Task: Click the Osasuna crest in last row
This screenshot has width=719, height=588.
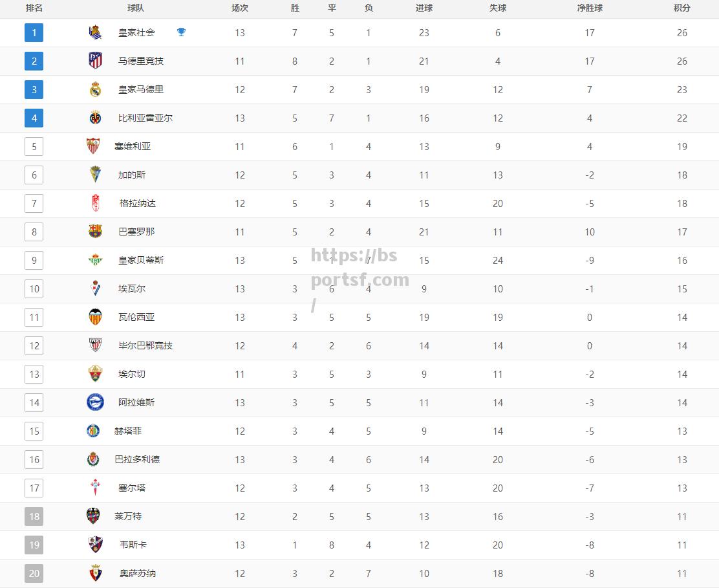Action: coord(95,573)
